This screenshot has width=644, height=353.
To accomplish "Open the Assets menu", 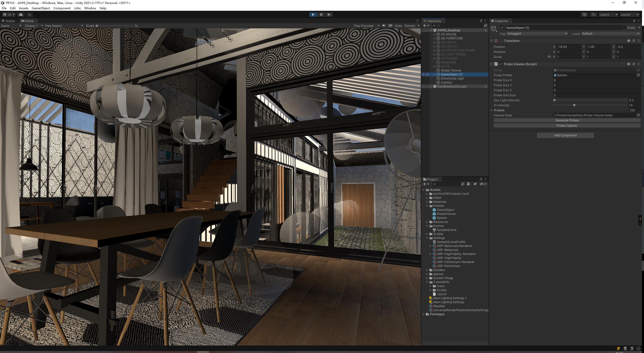I will (x=24, y=8).
